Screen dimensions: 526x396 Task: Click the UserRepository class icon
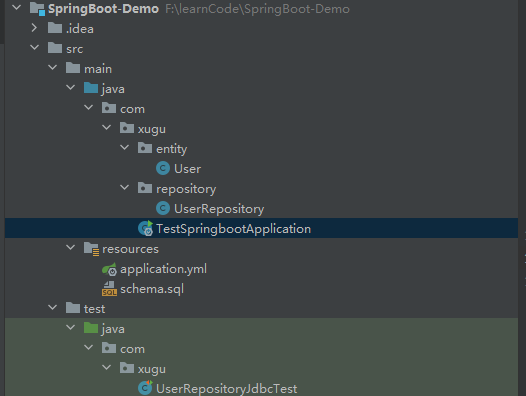coord(163,208)
